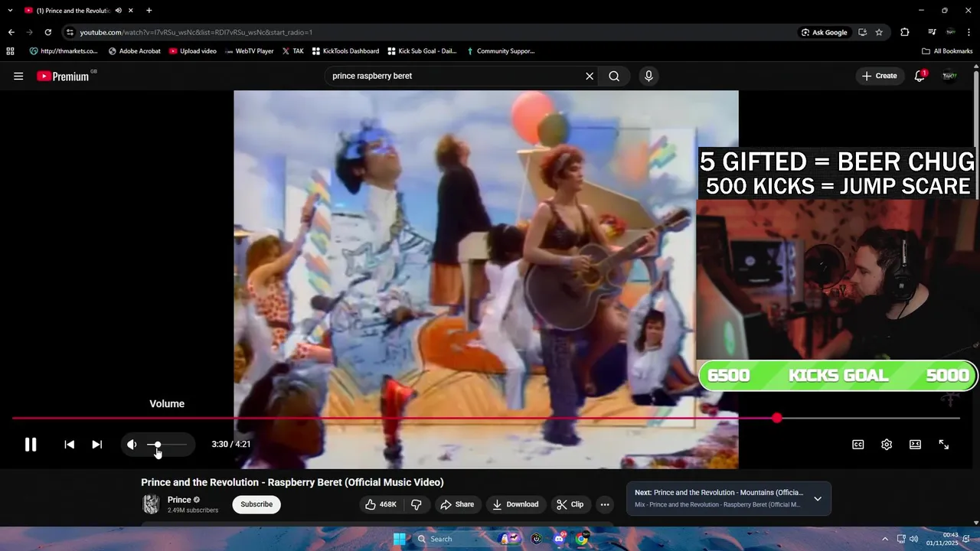980x551 pixels.
Task: Run search with magnifier button
Action: pyautogui.click(x=614, y=76)
